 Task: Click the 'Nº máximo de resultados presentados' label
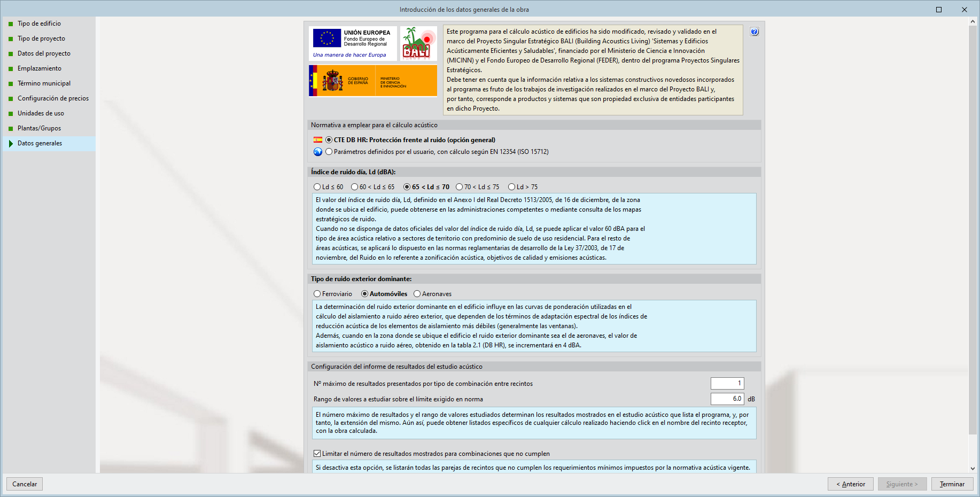tap(423, 384)
